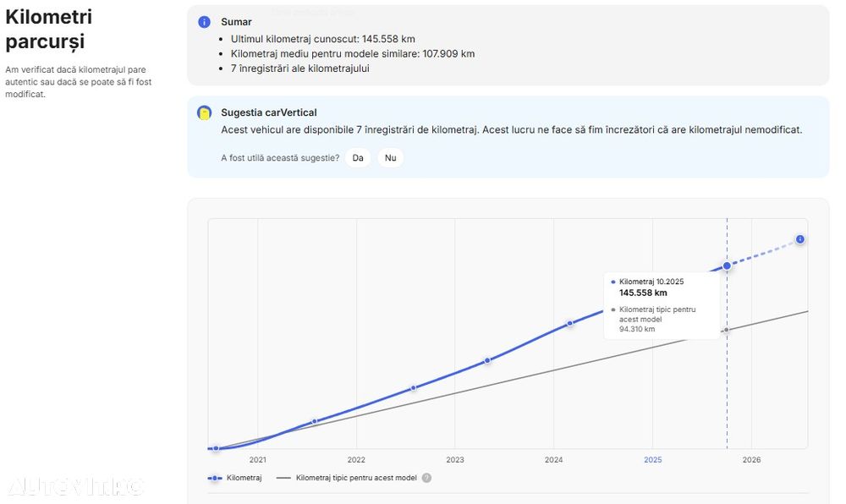Select the 10.2025 mileage data point

[x=727, y=266]
